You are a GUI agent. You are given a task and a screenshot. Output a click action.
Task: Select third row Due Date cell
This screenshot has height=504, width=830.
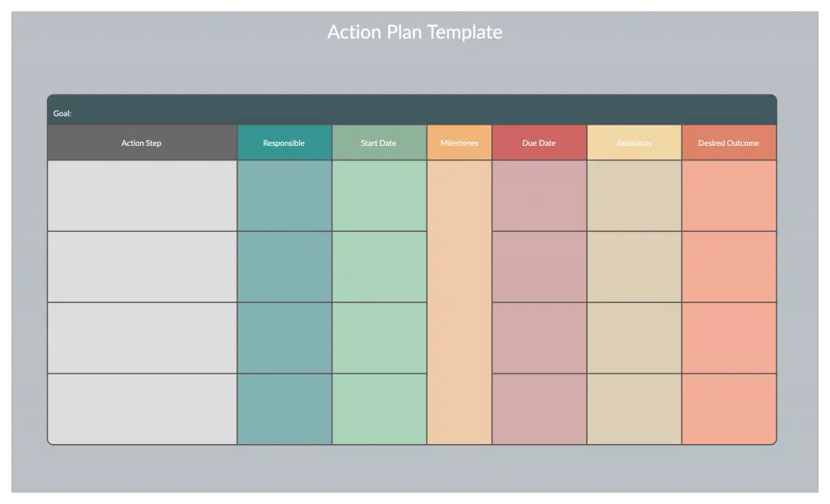click(x=539, y=338)
